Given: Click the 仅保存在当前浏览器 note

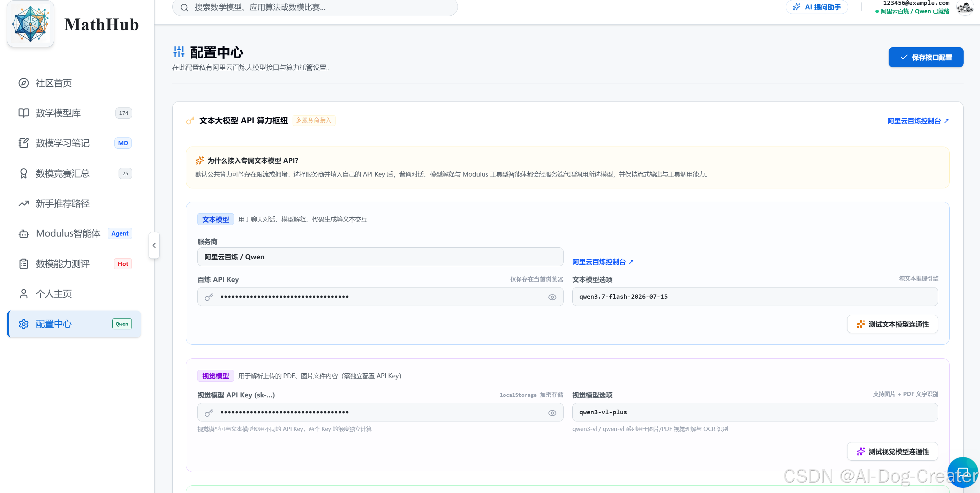Looking at the screenshot, I should point(537,279).
